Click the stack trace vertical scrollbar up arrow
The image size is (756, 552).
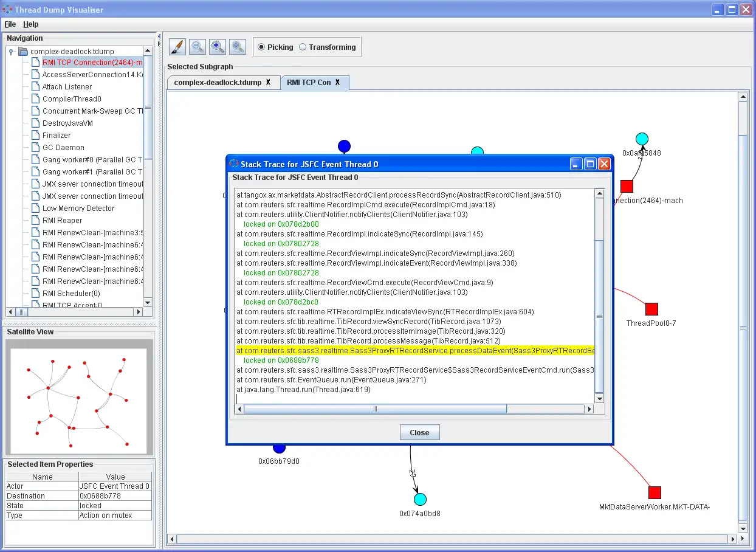tap(599, 194)
